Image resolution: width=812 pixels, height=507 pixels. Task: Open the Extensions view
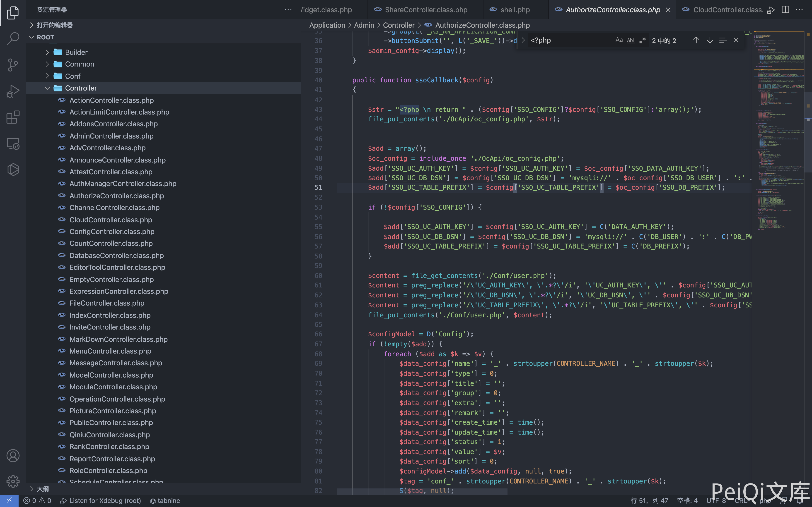click(13, 117)
